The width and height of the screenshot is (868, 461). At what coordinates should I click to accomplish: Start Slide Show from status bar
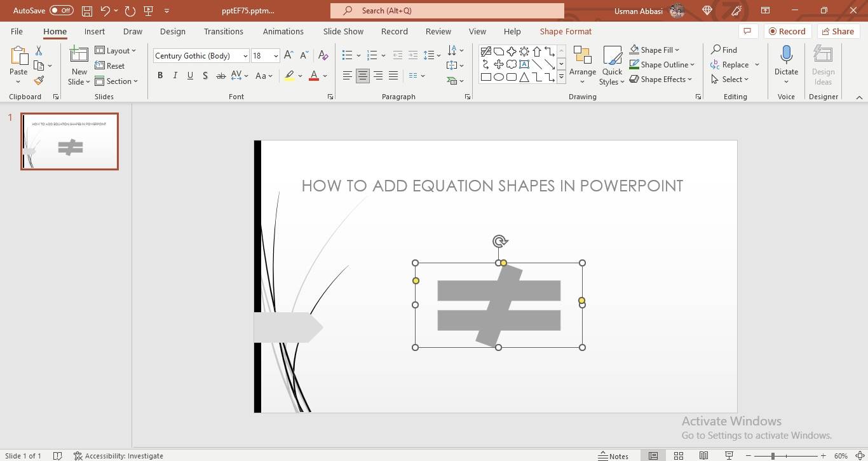click(729, 456)
